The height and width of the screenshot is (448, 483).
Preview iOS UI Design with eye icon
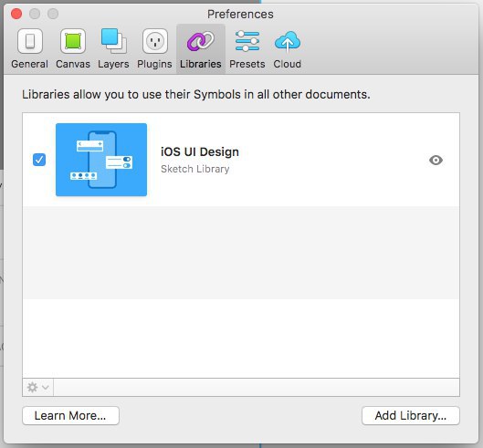(436, 160)
